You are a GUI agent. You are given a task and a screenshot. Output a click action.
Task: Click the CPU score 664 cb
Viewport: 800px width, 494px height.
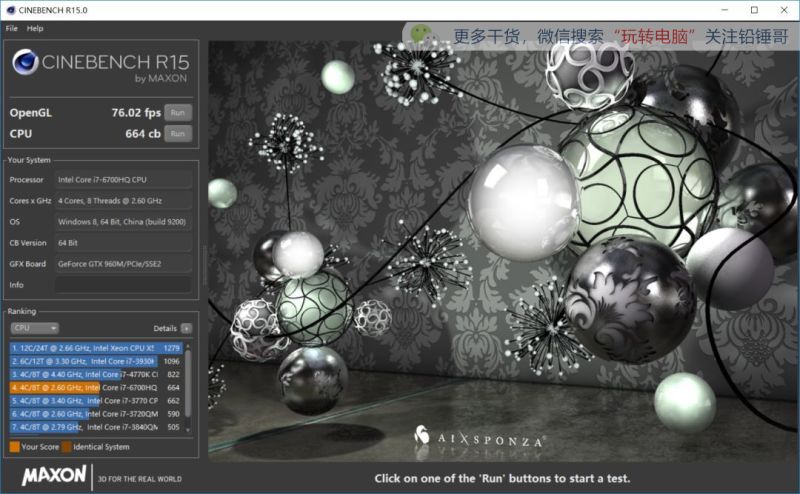coord(143,134)
